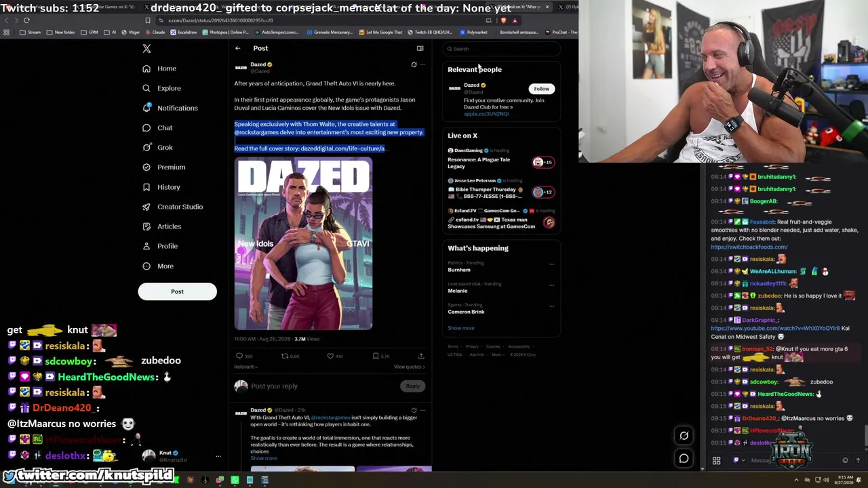Follow the Dazed account
Image resolution: width=868 pixels, height=488 pixels.
point(541,89)
